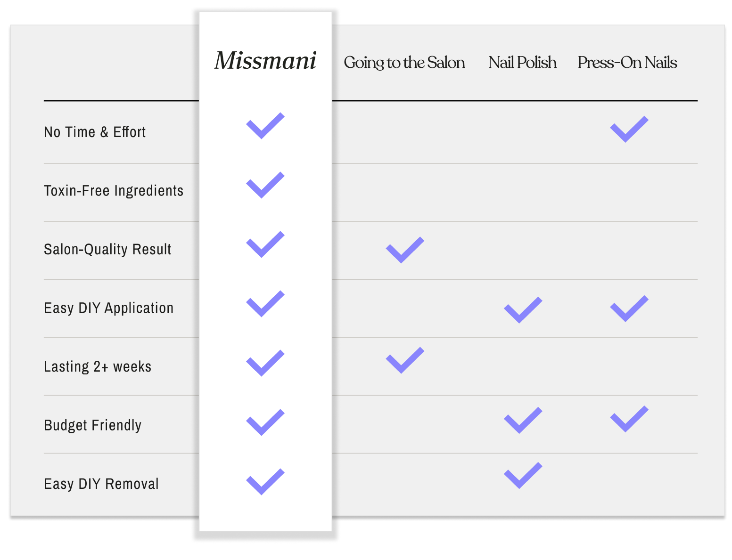The width and height of the screenshot is (732, 560).
Task: Click Nail Polish checkmark for Budget Friendly
Action: click(x=523, y=421)
